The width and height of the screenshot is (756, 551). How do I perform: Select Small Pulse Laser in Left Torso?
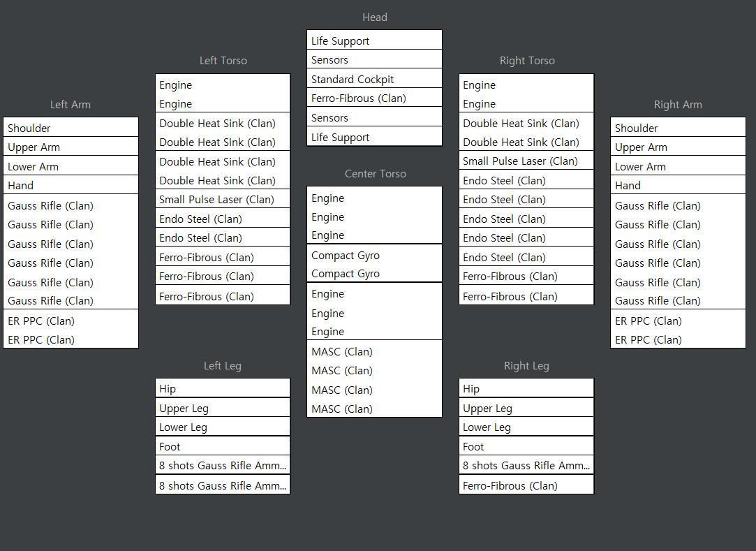pyautogui.click(x=223, y=200)
